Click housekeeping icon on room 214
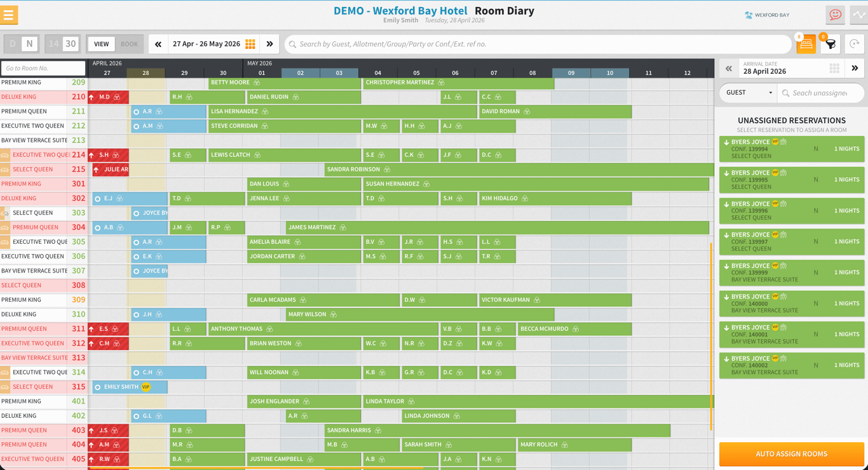 pyautogui.click(x=5, y=155)
